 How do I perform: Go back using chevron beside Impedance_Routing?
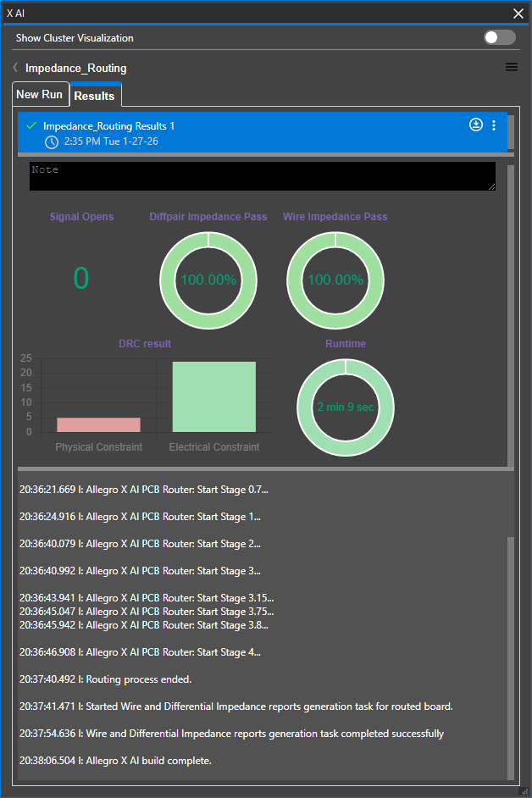coord(15,67)
